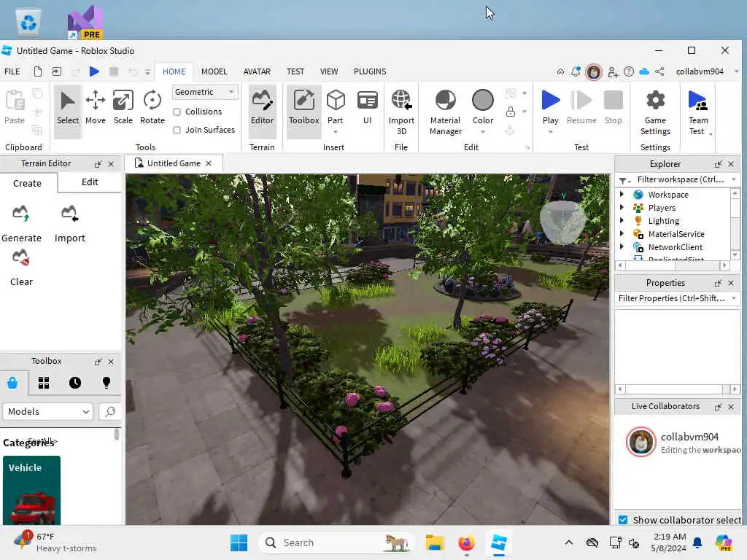Switch to the TEST tab
The width and height of the screenshot is (747, 560).
(295, 71)
